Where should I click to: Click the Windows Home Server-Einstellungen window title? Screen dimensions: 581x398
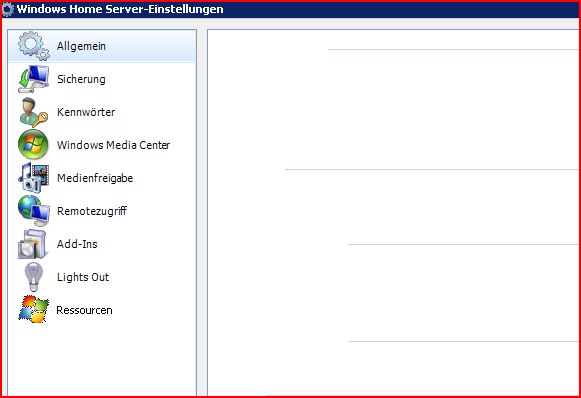(x=120, y=9)
